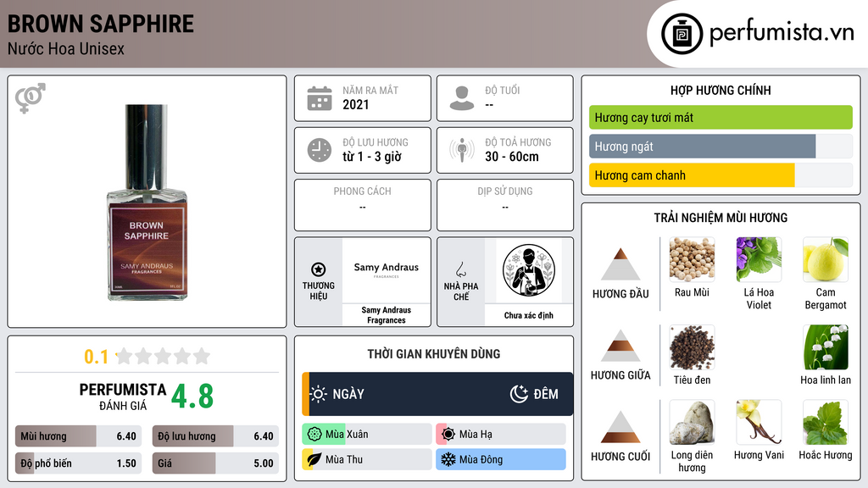Select the Rau Mùi note image
This screenshot has height=488, width=868.
692,259
